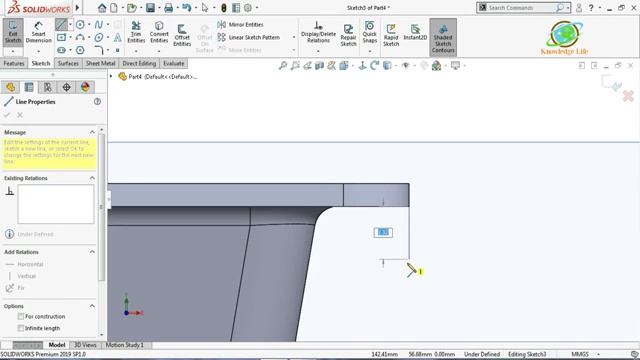Click the Undo icon
640x360 pixels.
(187, 7)
